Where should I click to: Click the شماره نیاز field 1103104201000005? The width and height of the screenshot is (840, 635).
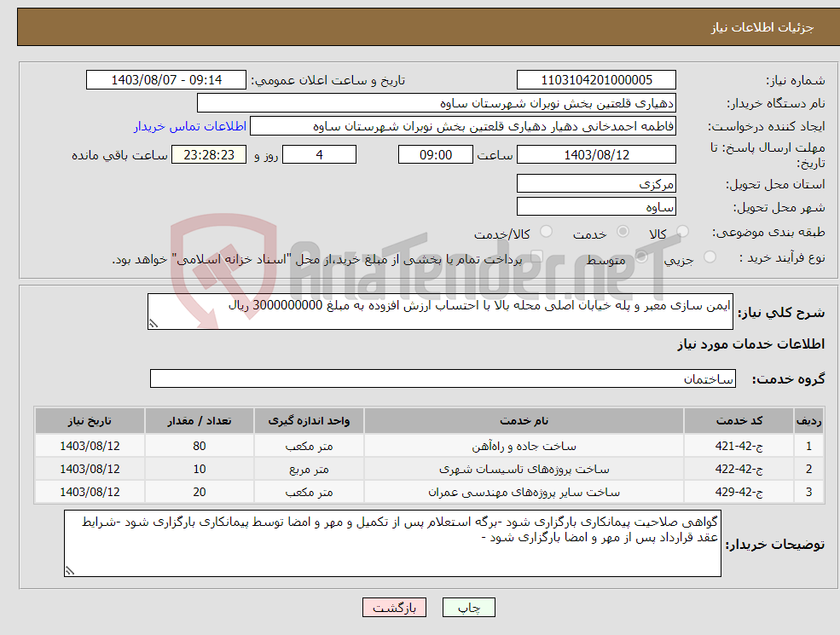click(x=596, y=80)
